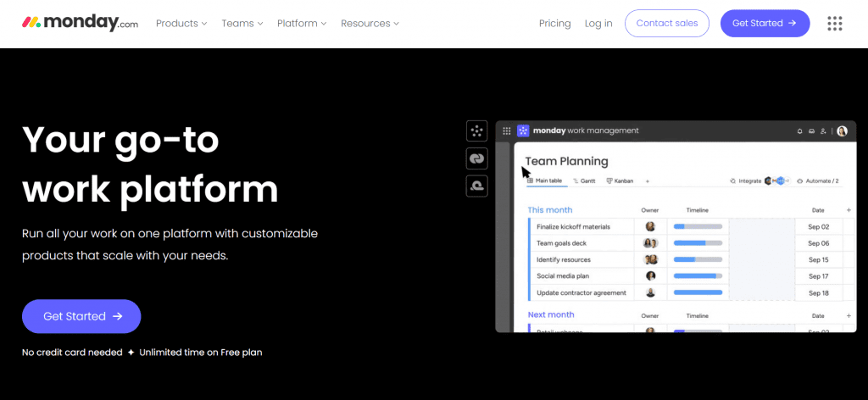Switch to the Main table tab
Image resolution: width=868 pixels, height=400 pixels.
(x=545, y=181)
